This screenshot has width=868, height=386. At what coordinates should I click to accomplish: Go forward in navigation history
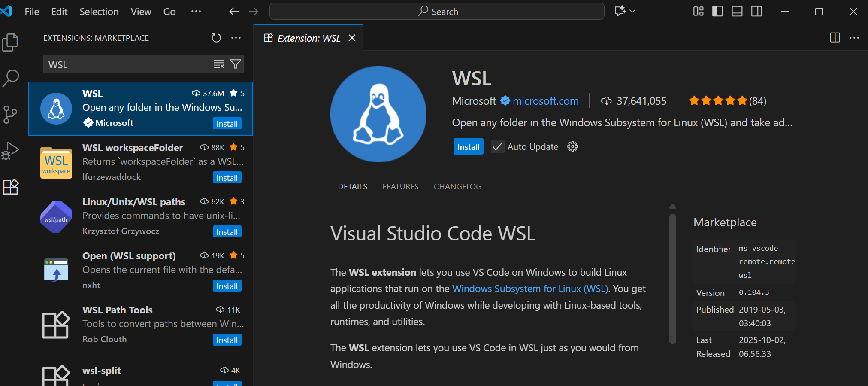[x=254, y=12]
